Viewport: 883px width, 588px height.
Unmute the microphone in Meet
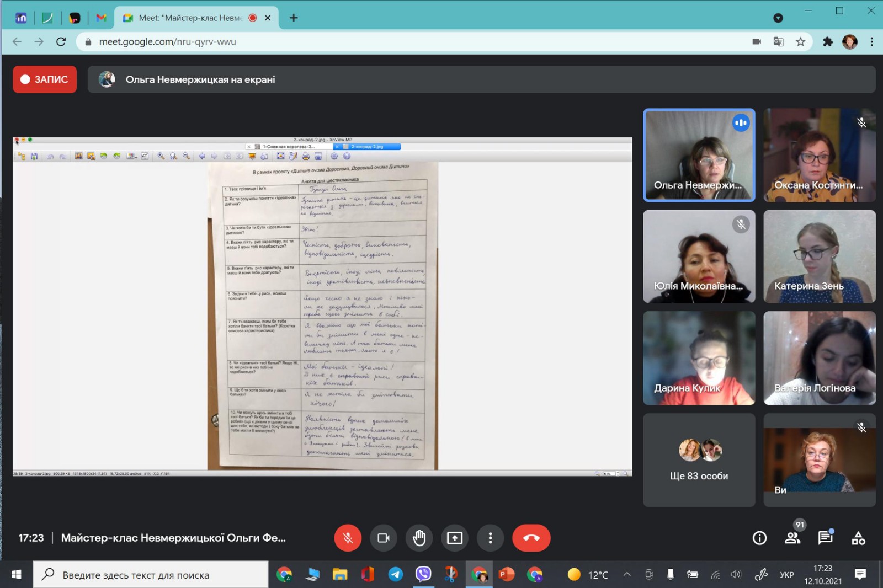[x=348, y=538]
